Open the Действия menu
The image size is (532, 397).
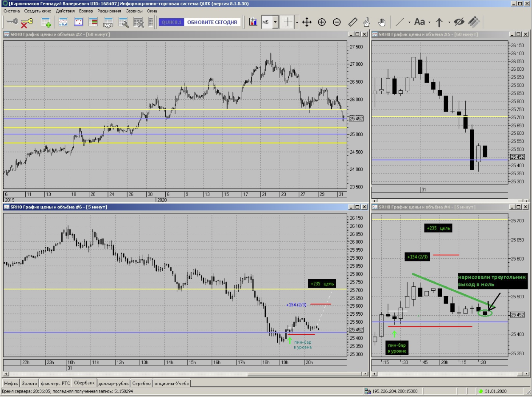pos(65,11)
